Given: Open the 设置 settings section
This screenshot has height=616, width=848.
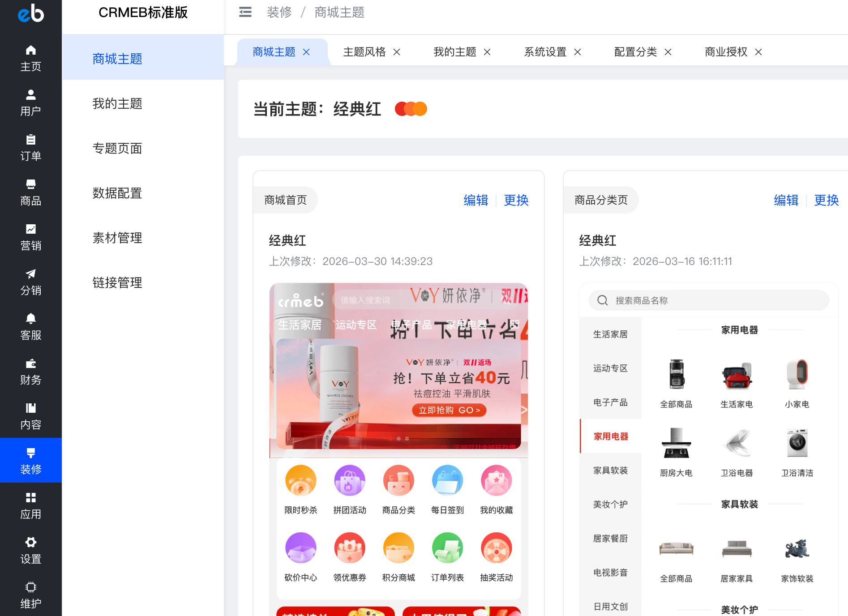Looking at the screenshot, I should click(31, 551).
